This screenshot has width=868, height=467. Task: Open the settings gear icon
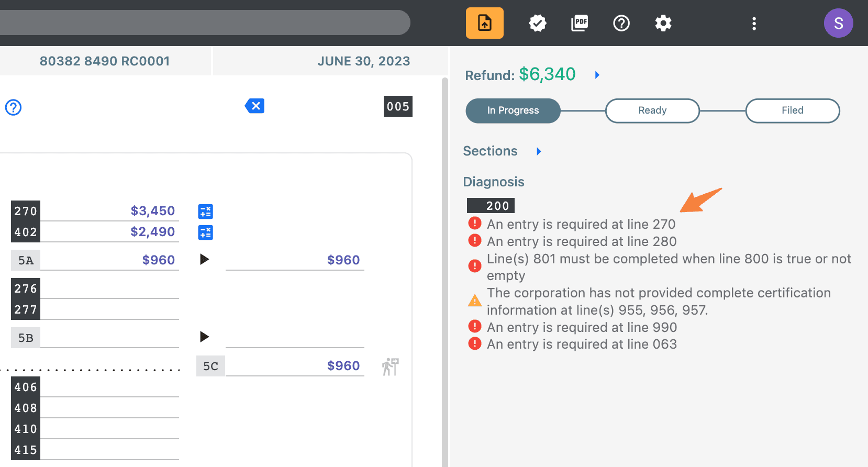(663, 23)
